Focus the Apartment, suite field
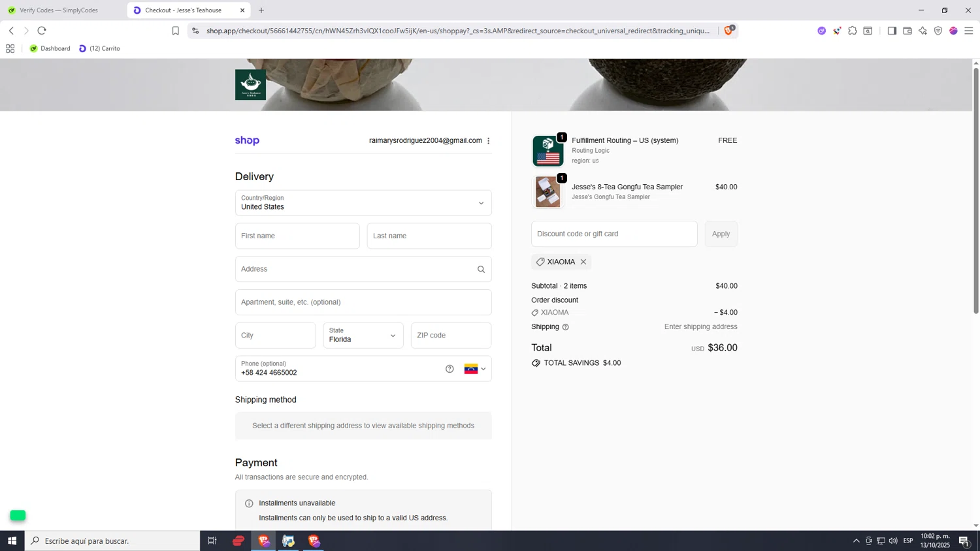This screenshot has width=980, height=551. pos(363,302)
